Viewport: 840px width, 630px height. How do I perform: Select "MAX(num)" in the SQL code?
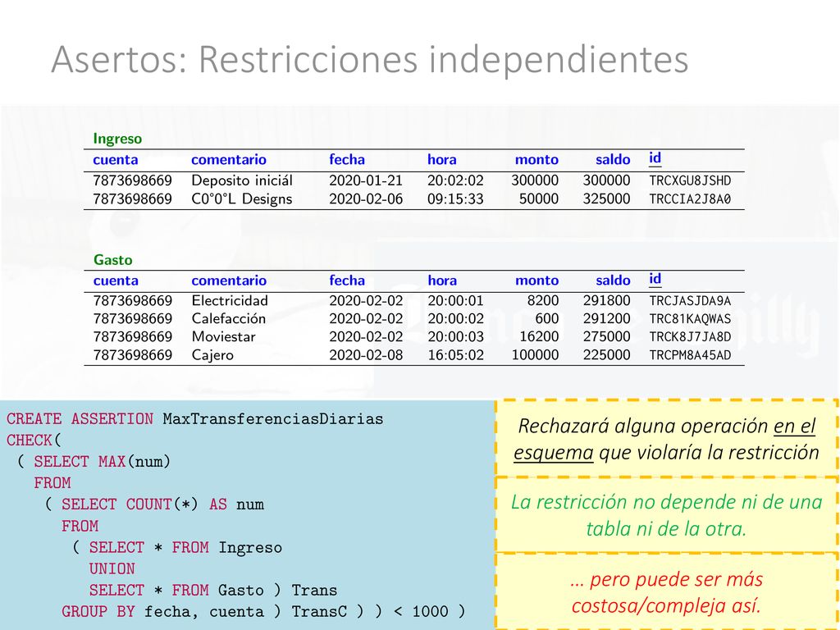(x=135, y=462)
